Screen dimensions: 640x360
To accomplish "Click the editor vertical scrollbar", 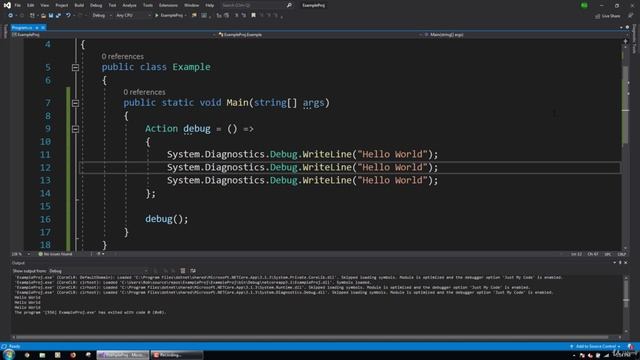I will point(625,145).
